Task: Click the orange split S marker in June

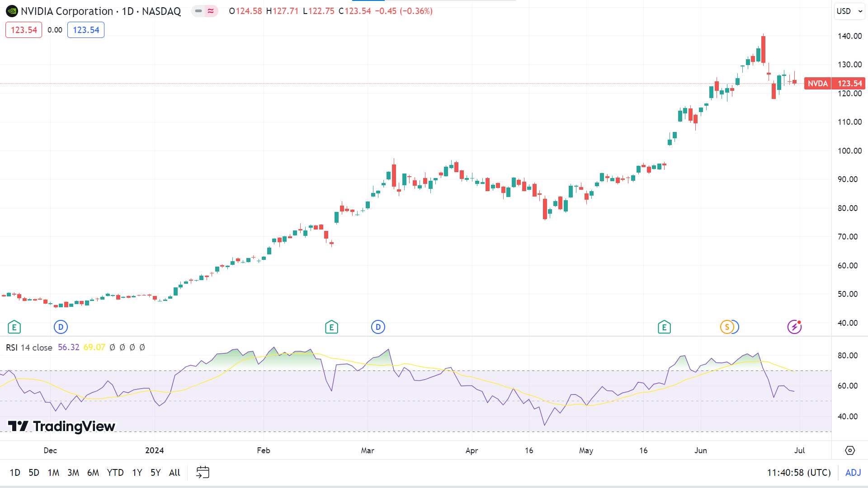Action: coord(726,327)
